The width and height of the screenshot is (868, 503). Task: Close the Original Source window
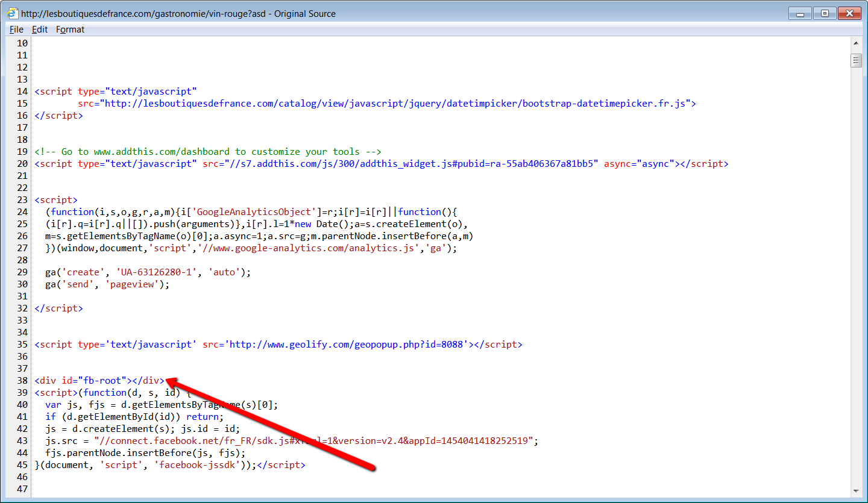point(849,13)
